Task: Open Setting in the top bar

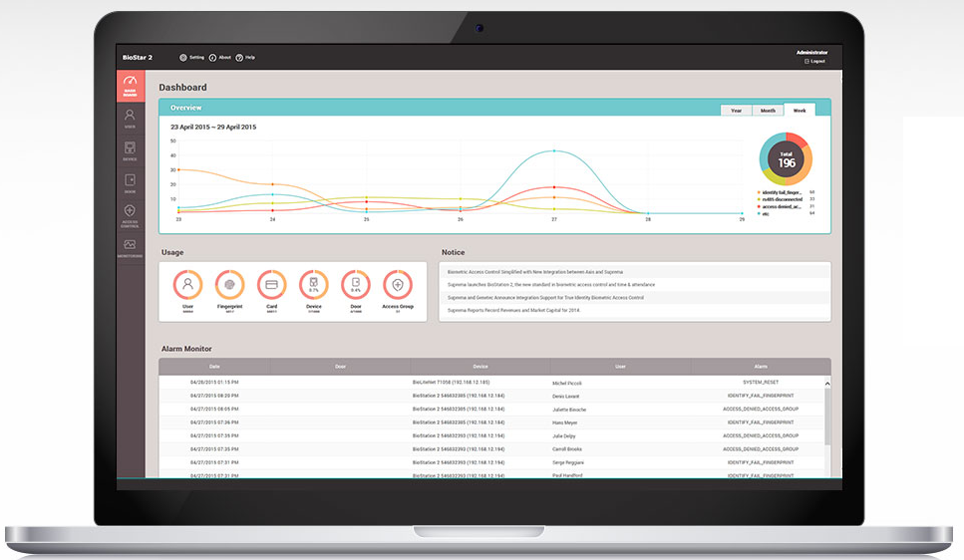Action: [x=191, y=58]
